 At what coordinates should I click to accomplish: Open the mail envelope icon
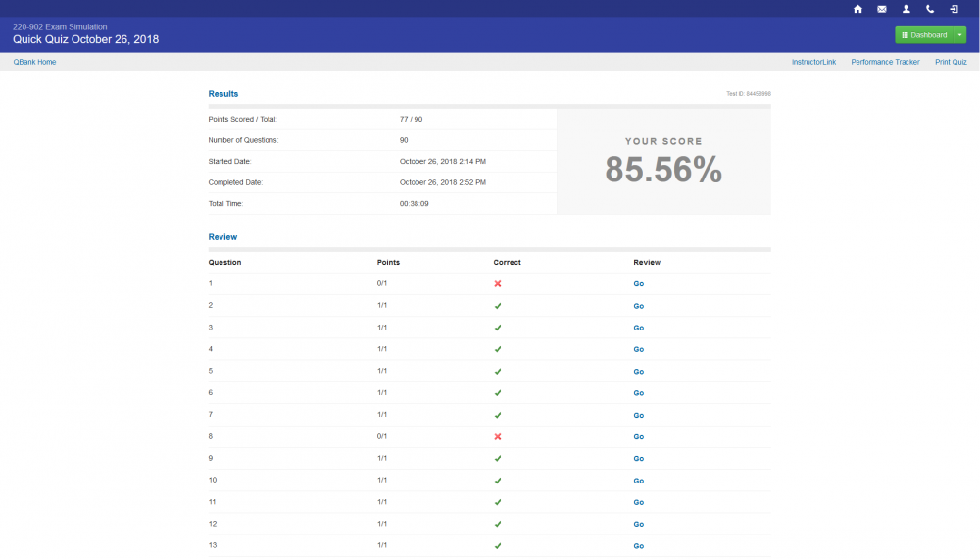(x=882, y=9)
